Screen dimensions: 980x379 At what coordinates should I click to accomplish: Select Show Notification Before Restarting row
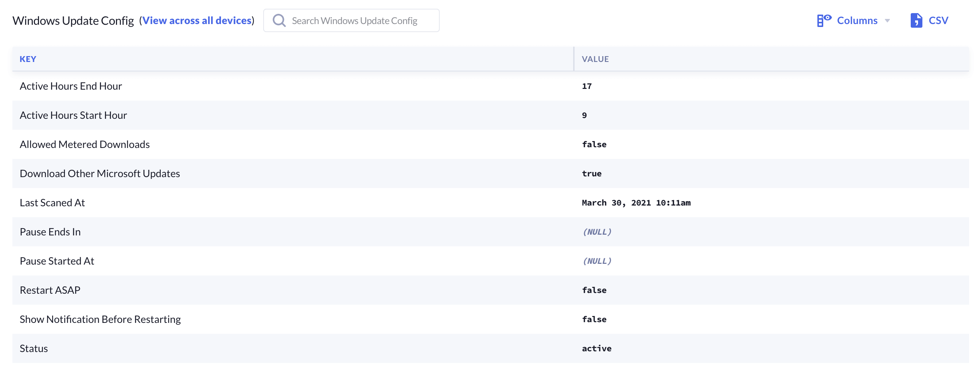tap(100, 319)
